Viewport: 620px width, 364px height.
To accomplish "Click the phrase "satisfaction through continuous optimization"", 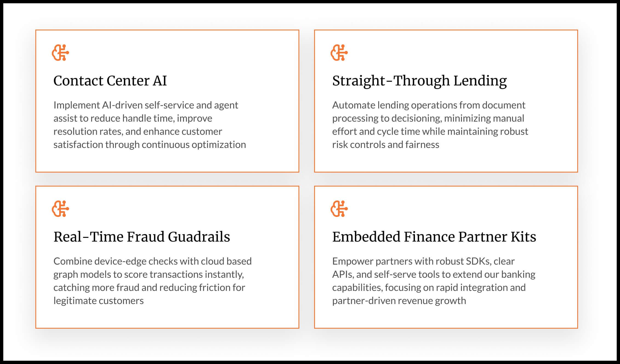I will [x=150, y=145].
